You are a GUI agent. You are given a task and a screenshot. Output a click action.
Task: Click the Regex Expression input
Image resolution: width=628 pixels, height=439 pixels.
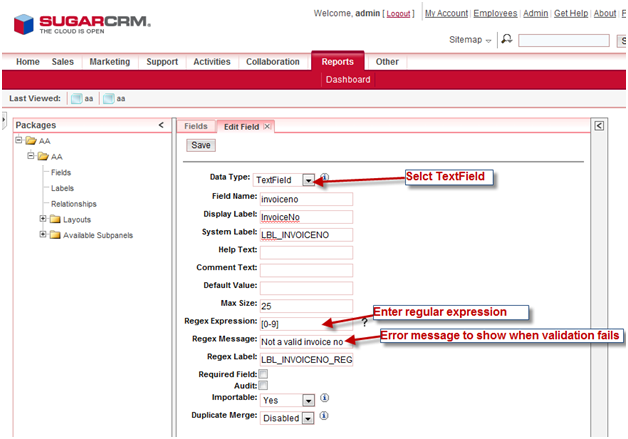[306, 324]
